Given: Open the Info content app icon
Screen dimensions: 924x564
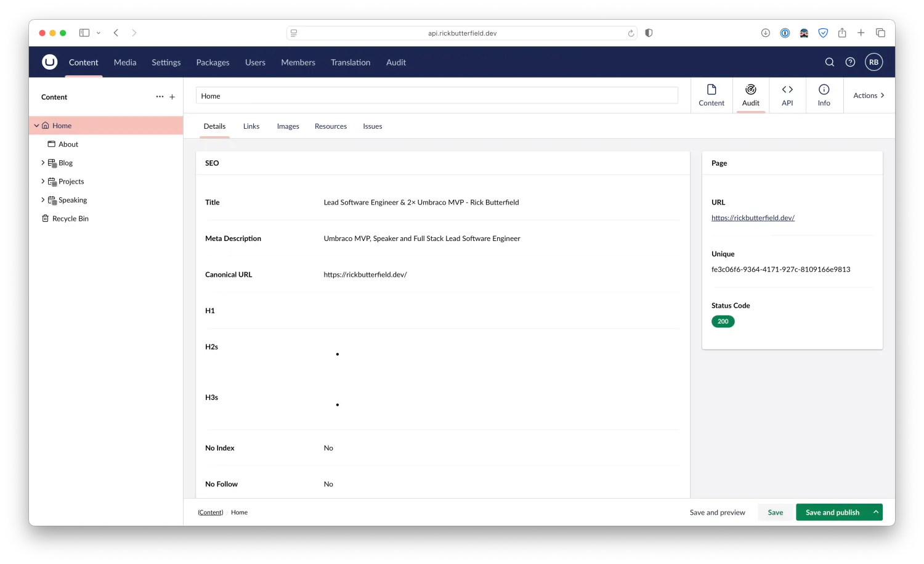Looking at the screenshot, I should 824,95.
